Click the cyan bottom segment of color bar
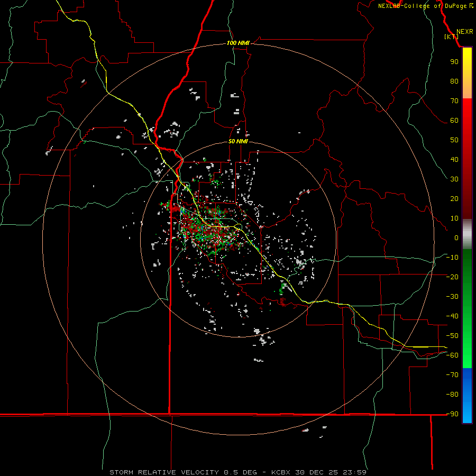 point(467,414)
